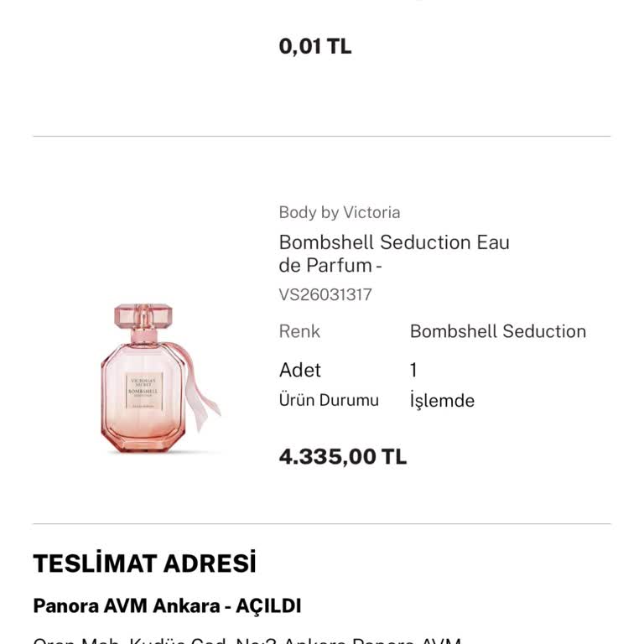Tap the Victoria's Secret label on the bottle

[x=143, y=384]
